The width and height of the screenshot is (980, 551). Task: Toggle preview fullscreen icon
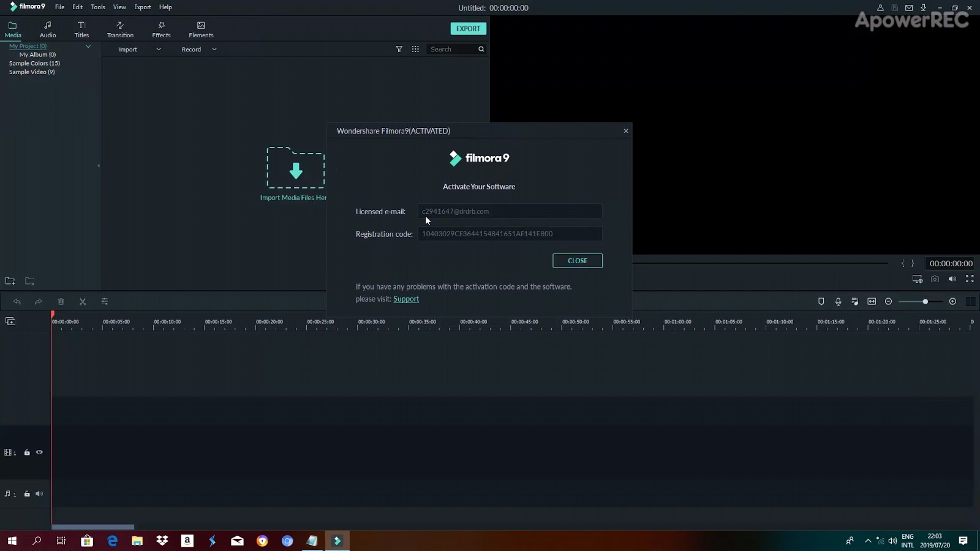(x=970, y=279)
